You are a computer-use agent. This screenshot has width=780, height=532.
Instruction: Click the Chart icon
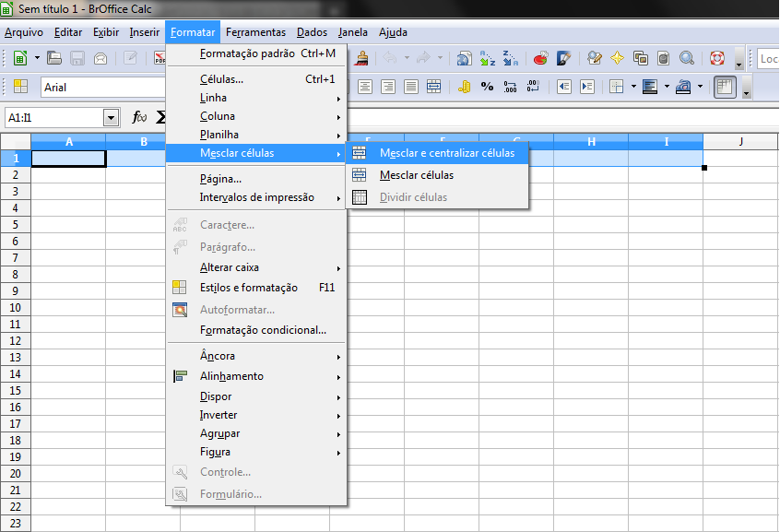pyautogui.click(x=540, y=58)
